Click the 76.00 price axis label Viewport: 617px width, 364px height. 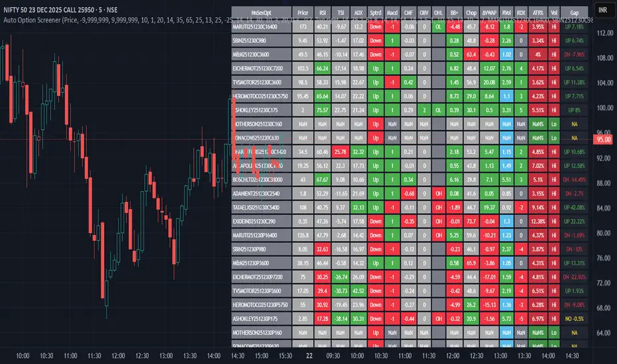click(x=605, y=258)
